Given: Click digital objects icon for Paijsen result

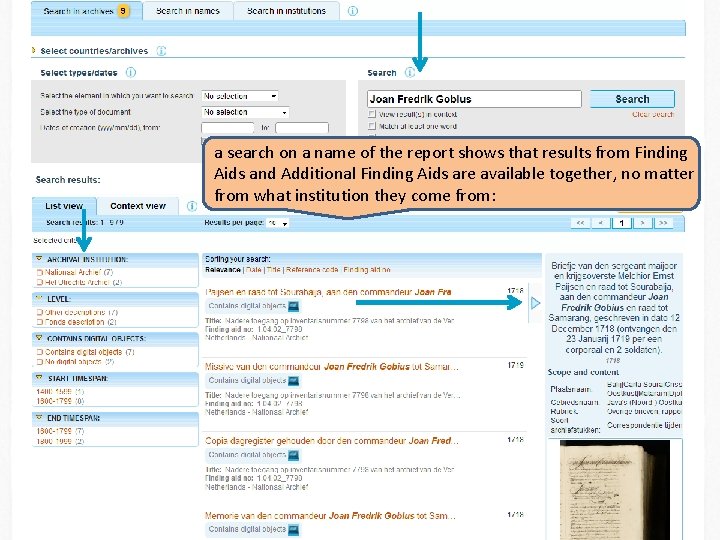Looking at the screenshot, I should [293, 306].
